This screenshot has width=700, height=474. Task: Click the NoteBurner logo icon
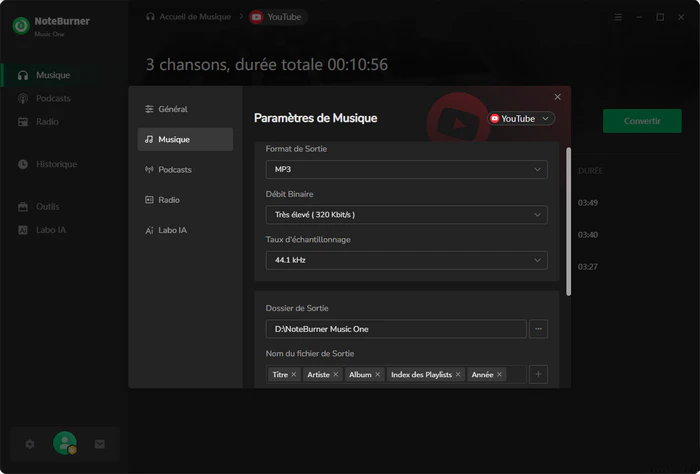[x=21, y=26]
